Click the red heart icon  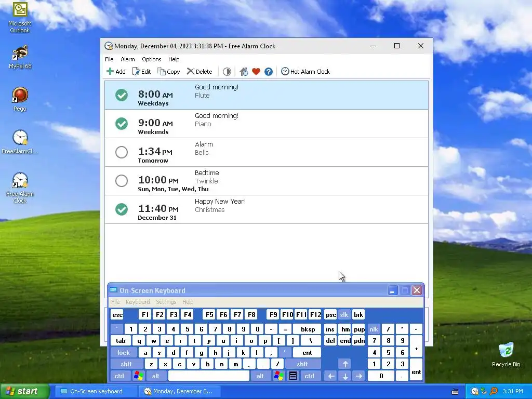coord(256,72)
